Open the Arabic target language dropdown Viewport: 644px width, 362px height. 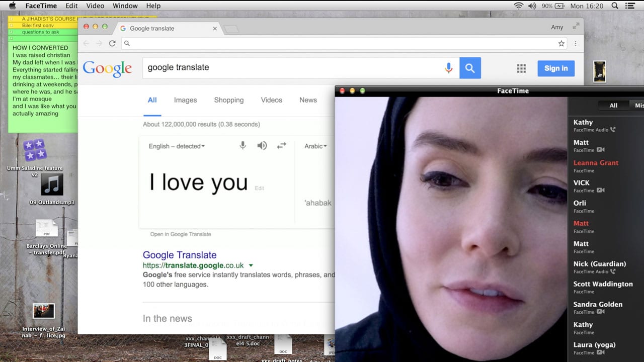[x=315, y=146]
